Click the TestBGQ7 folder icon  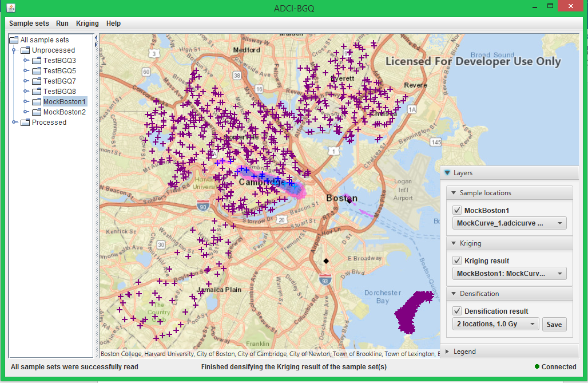click(37, 81)
